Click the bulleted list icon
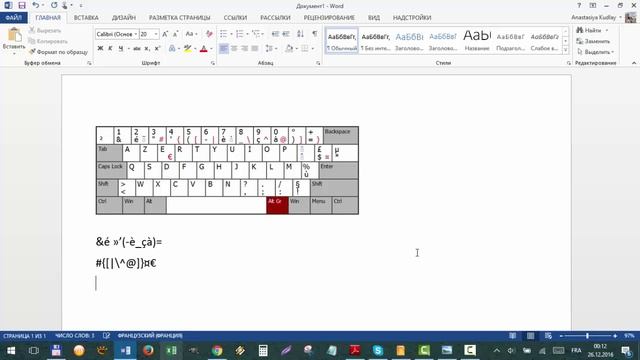640x360 pixels. [224, 34]
